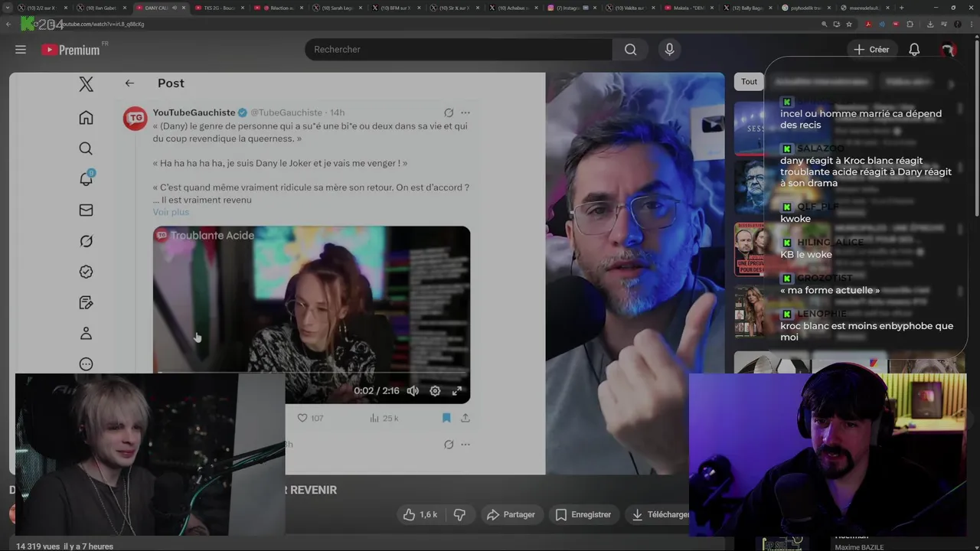Open the browser downloads icon
The width and height of the screenshot is (980, 551).
coord(929,24)
